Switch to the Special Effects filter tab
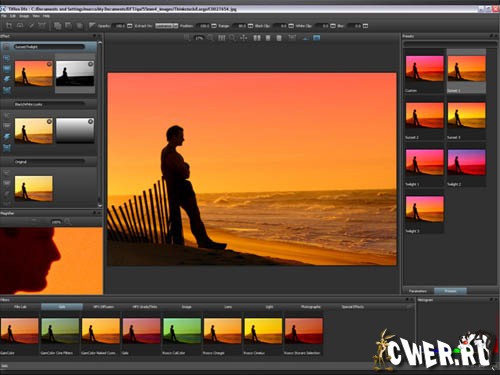 [352, 307]
